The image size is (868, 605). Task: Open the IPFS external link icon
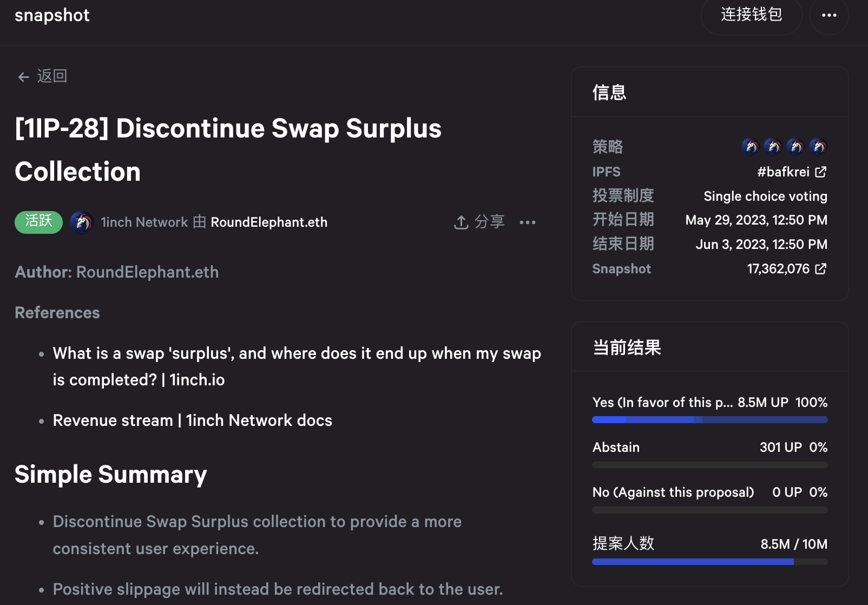[821, 172]
